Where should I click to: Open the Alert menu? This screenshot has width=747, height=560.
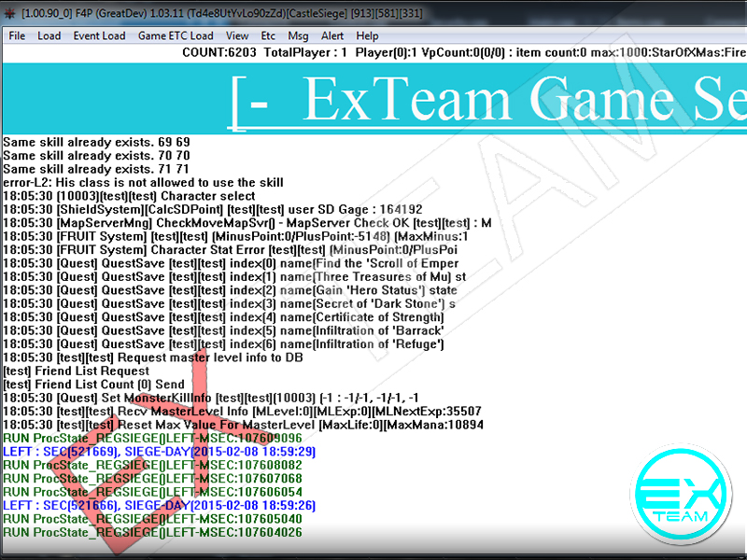(332, 35)
